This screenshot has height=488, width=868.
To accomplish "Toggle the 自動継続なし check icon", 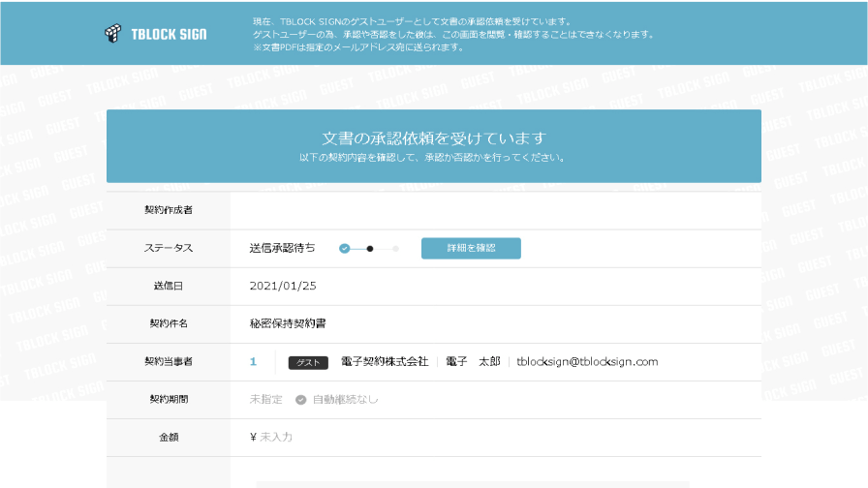I will coord(300,400).
